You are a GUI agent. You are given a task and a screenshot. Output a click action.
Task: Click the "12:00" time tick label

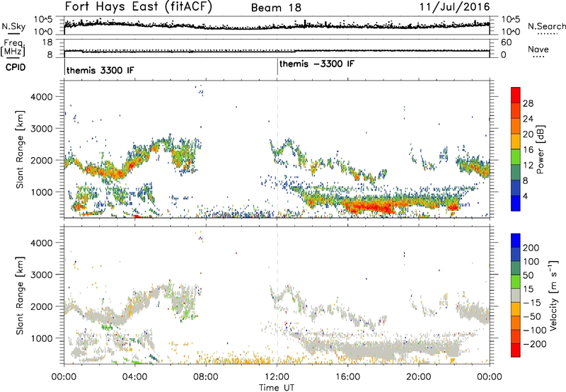(x=277, y=377)
